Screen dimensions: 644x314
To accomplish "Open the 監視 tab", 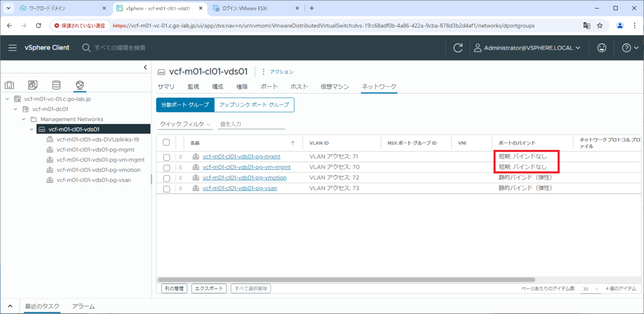I will [193, 86].
